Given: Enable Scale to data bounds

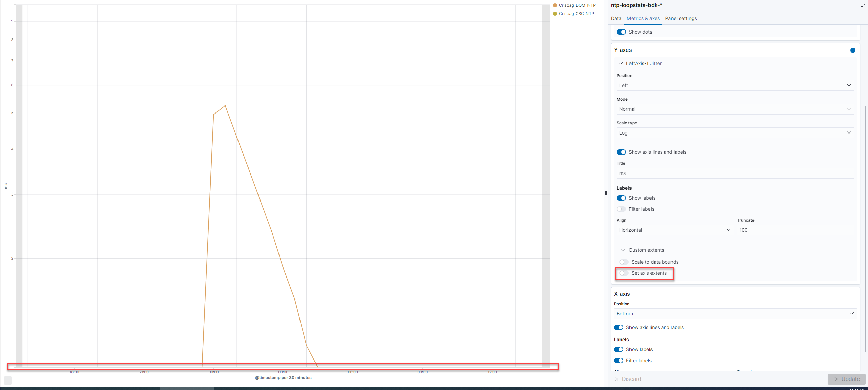Looking at the screenshot, I should [623, 262].
